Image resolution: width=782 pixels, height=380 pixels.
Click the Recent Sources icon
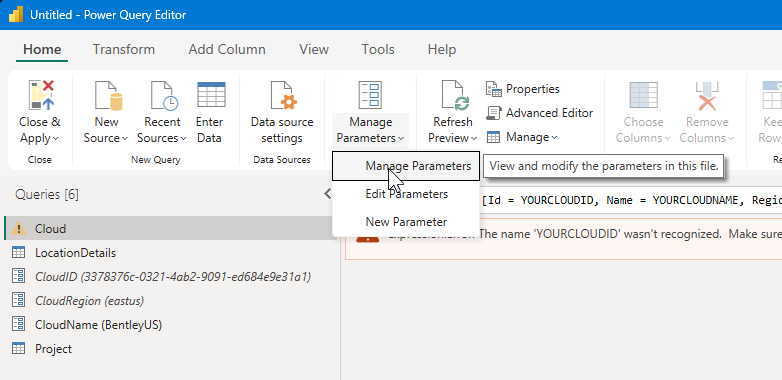coord(164,96)
